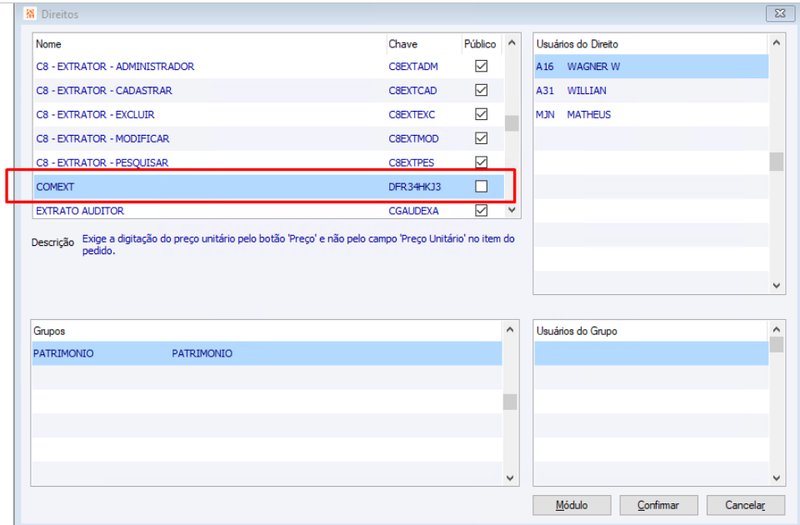Click the Grupos list header
This screenshot has height=525, width=800.
49,331
